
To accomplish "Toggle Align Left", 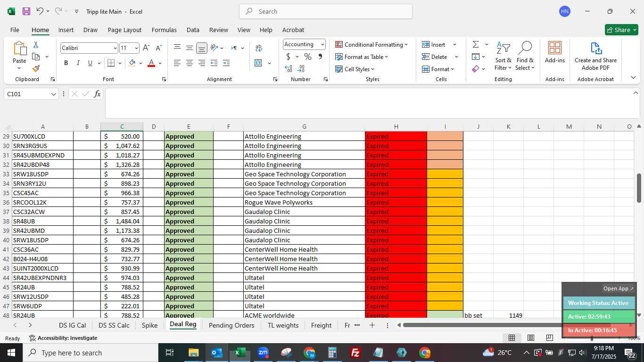I will (x=177, y=63).
